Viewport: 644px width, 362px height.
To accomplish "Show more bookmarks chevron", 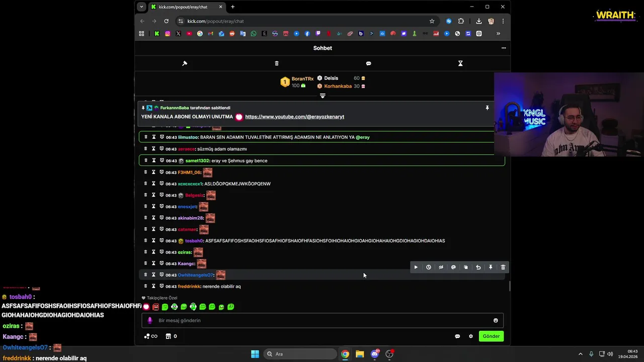I will pos(498,34).
